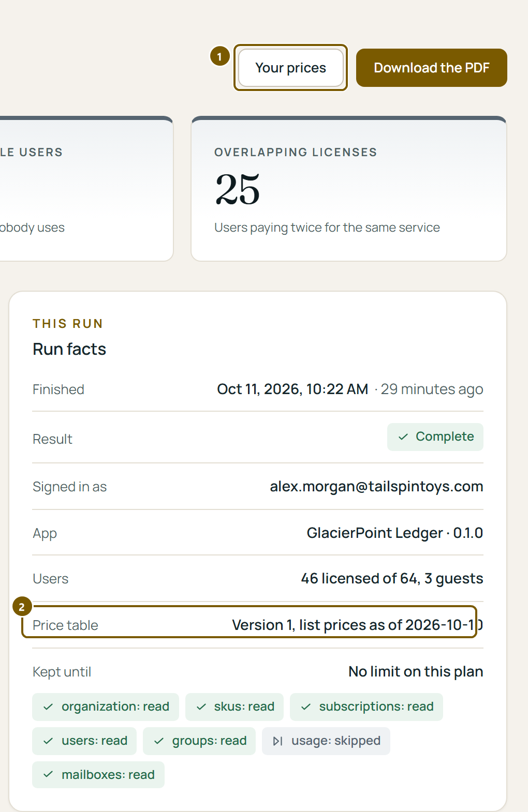Click the 'Signed in as' label

pos(69,487)
